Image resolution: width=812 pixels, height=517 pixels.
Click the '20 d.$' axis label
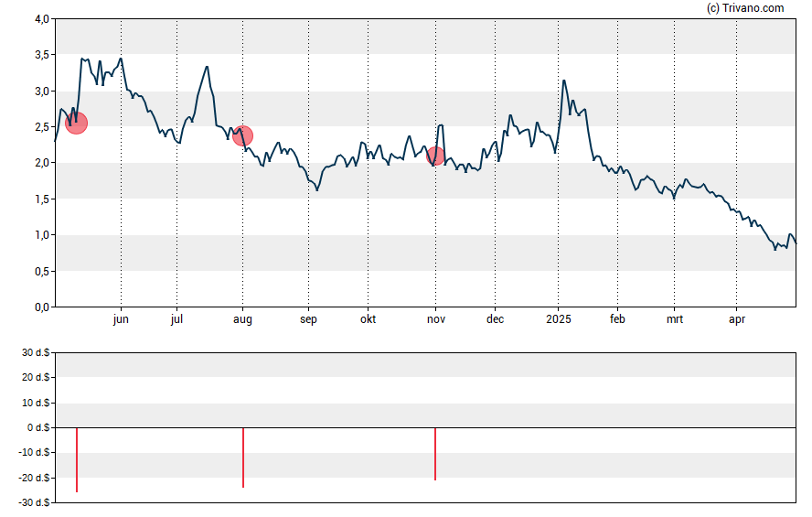click(36, 378)
